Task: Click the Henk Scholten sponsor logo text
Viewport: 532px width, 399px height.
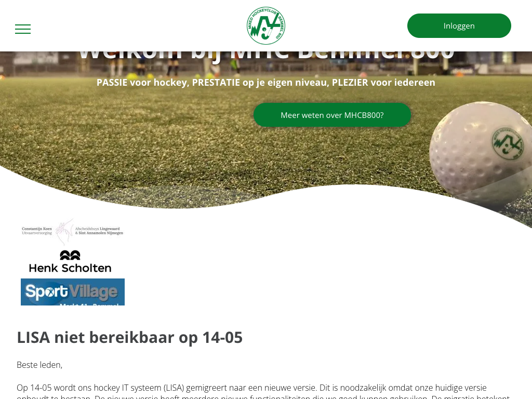Action: tap(70, 268)
